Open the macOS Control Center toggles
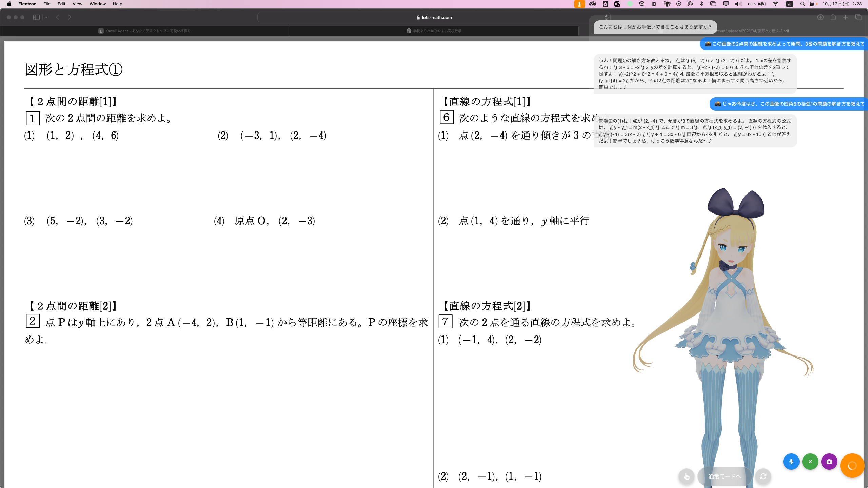The width and height of the screenshot is (868, 488). tap(812, 4)
